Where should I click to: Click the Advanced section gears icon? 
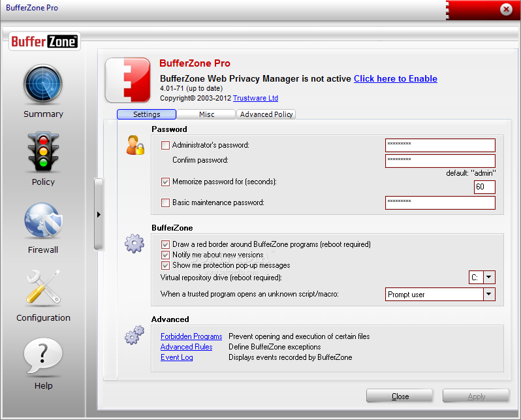click(x=134, y=335)
